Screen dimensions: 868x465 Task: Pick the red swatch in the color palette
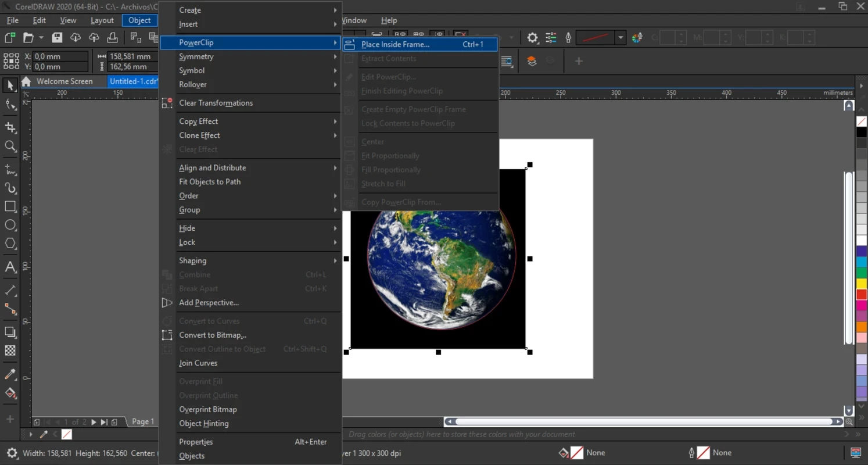(x=862, y=295)
